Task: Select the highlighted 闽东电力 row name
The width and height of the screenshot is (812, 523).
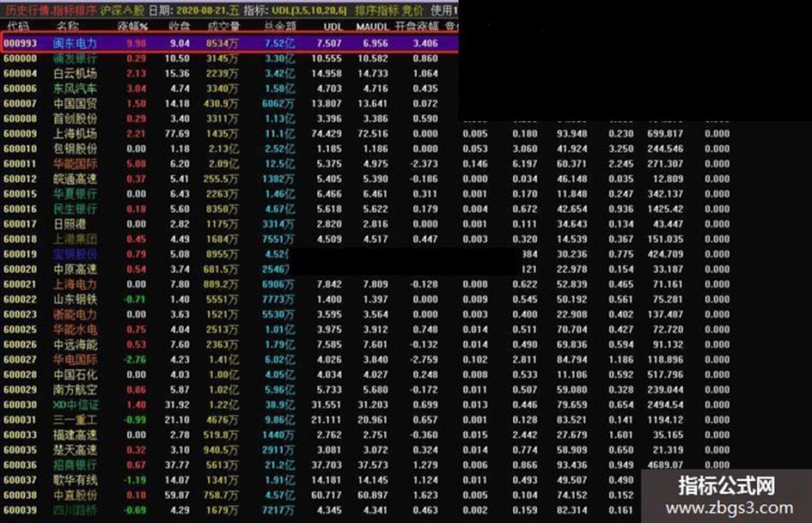Action: pos(75,44)
